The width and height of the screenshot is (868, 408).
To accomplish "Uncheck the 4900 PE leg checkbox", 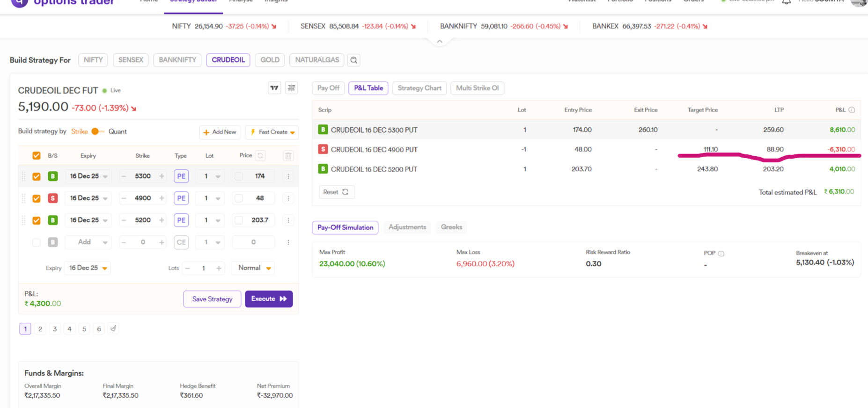I will pyautogui.click(x=37, y=198).
